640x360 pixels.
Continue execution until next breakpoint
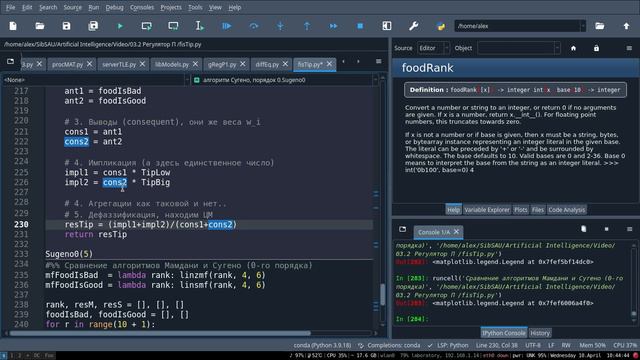(x=333, y=26)
